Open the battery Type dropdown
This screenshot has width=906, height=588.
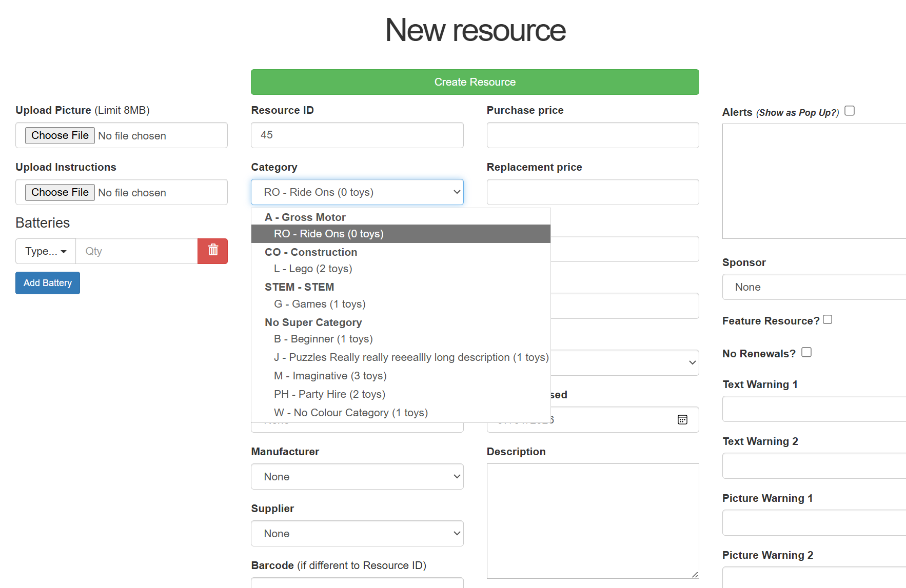point(46,251)
